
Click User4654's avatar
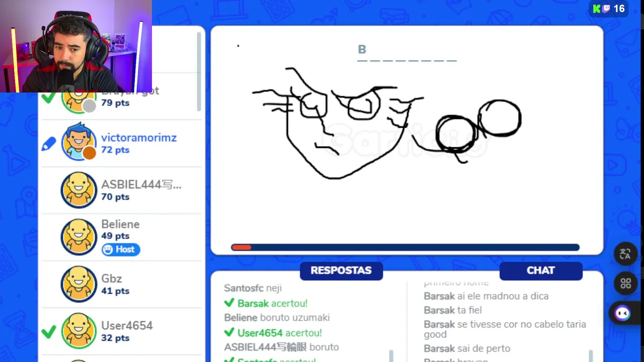pos(79,331)
